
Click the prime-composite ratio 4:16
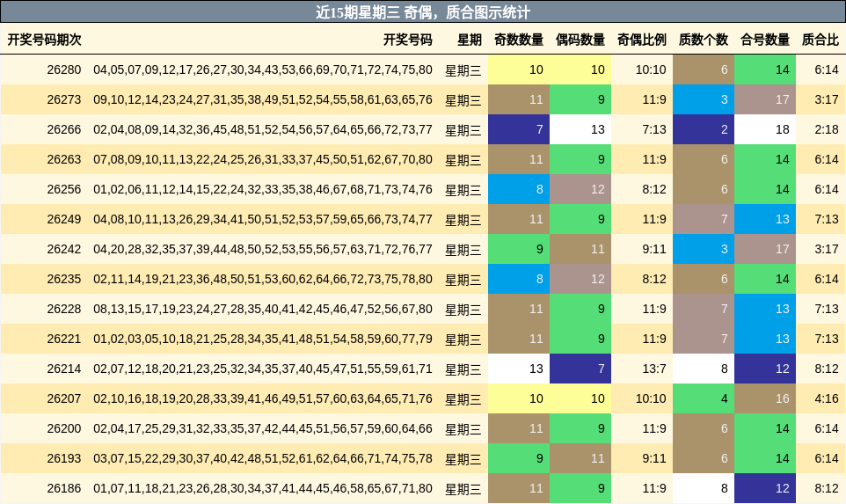(827, 398)
